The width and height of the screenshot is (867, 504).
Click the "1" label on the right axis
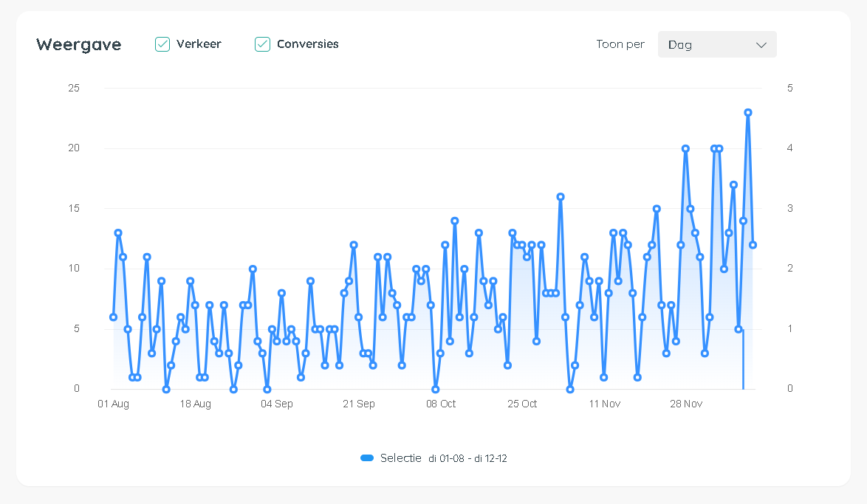pyautogui.click(x=790, y=329)
